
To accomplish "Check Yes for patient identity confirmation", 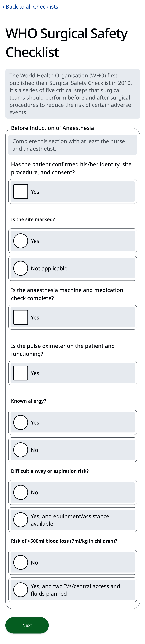I will pos(21,191).
